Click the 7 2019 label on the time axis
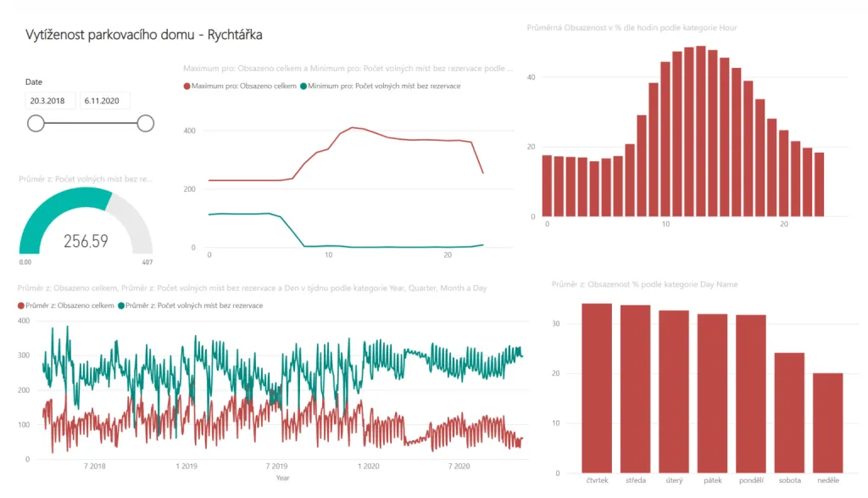The height and width of the screenshot is (498, 868). point(276,467)
